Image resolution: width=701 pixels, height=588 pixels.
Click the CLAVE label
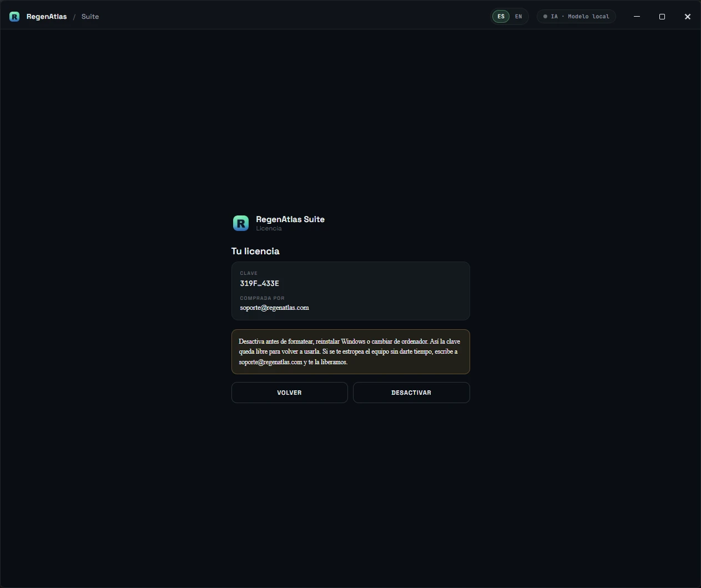tap(249, 273)
